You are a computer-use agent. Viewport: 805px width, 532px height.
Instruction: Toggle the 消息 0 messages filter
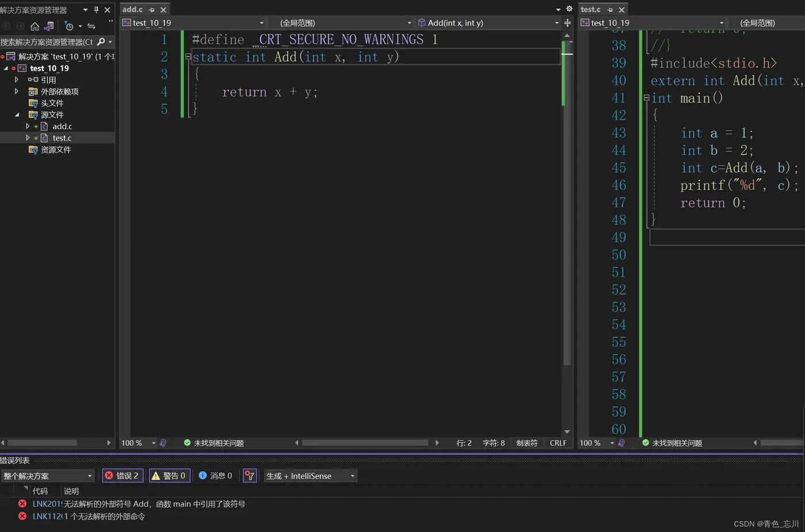216,476
